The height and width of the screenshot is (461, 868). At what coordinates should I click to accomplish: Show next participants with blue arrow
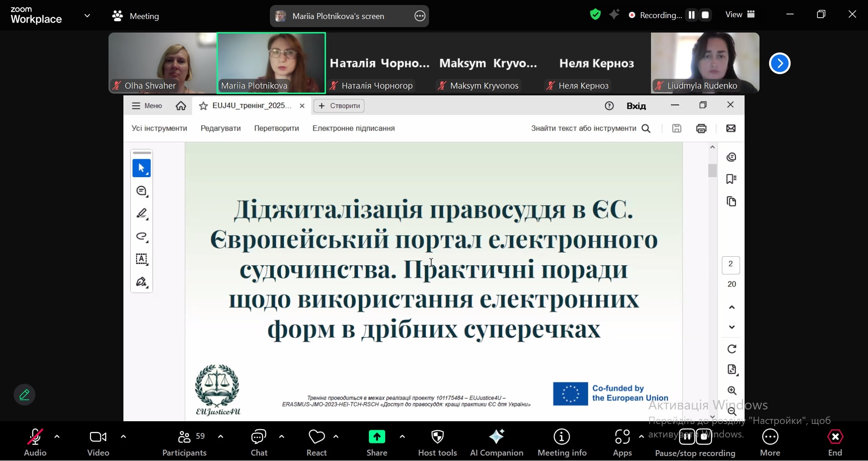tap(779, 63)
